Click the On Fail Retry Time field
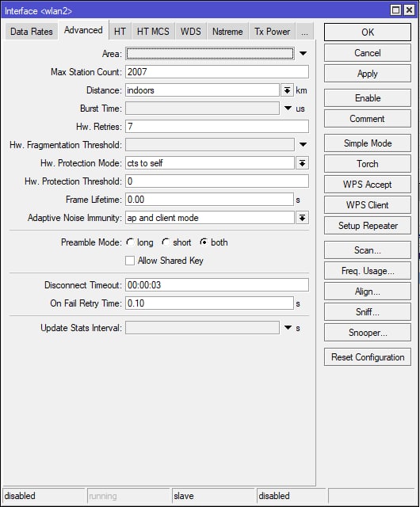Image resolution: width=420 pixels, height=507 pixels. [210, 303]
